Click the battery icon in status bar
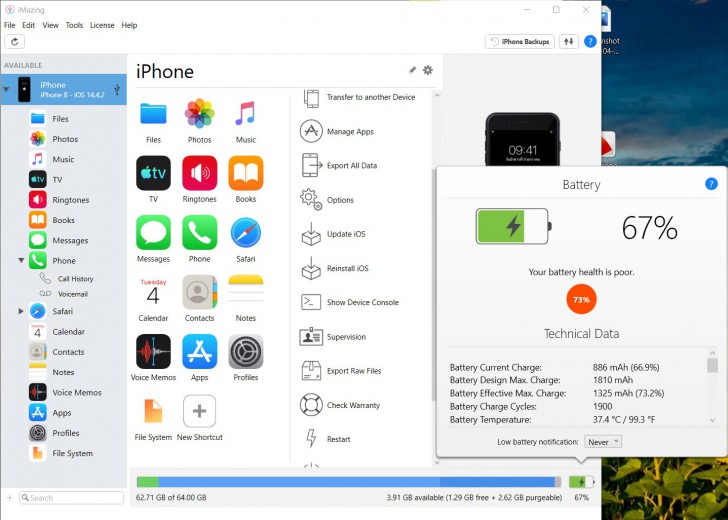The width and height of the screenshot is (728, 520). [581, 482]
